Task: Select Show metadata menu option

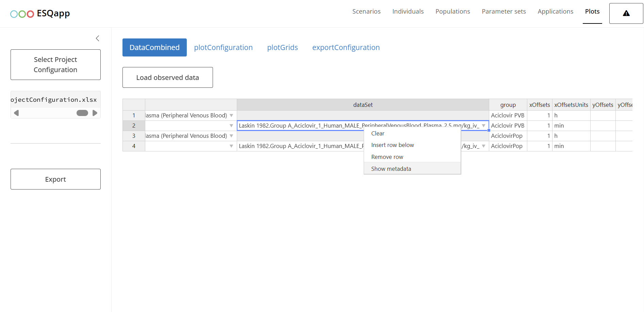Action: coord(391,169)
